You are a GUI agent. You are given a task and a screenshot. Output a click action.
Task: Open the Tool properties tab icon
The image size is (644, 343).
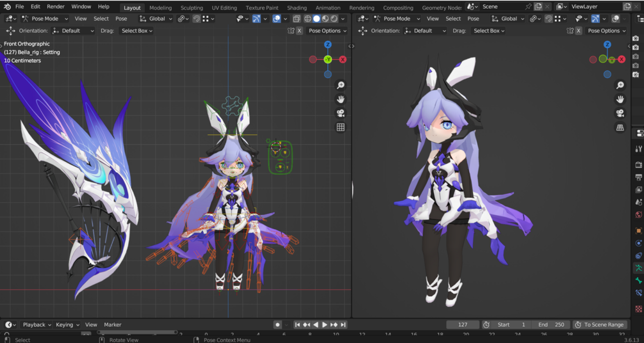[x=639, y=148]
